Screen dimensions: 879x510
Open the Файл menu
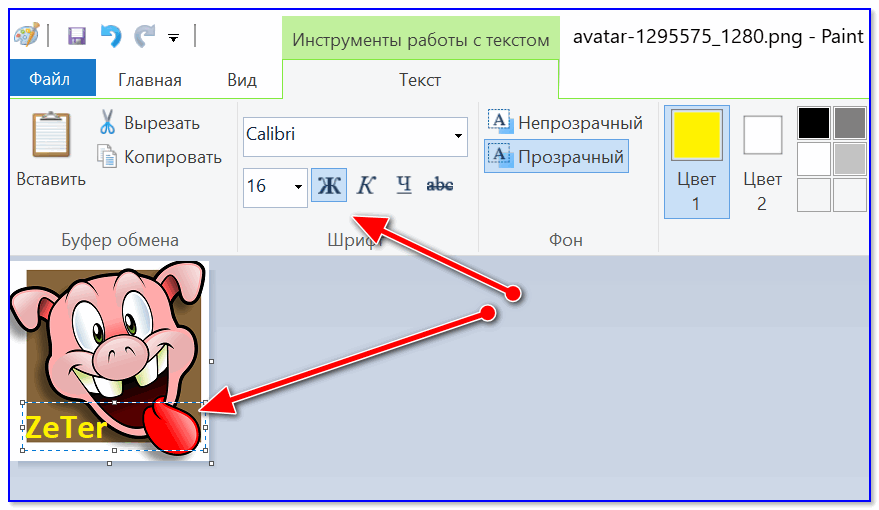[52, 79]
